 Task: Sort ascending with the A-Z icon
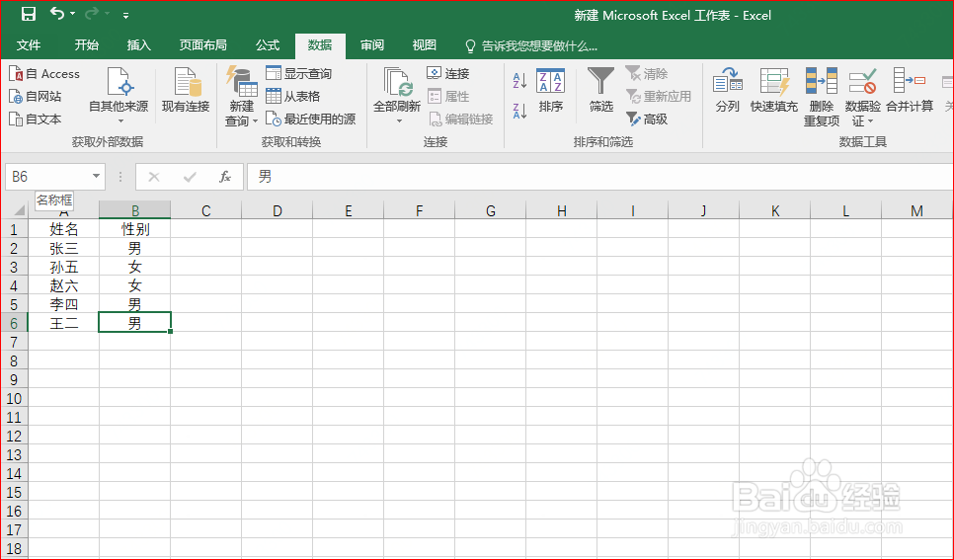519,80
